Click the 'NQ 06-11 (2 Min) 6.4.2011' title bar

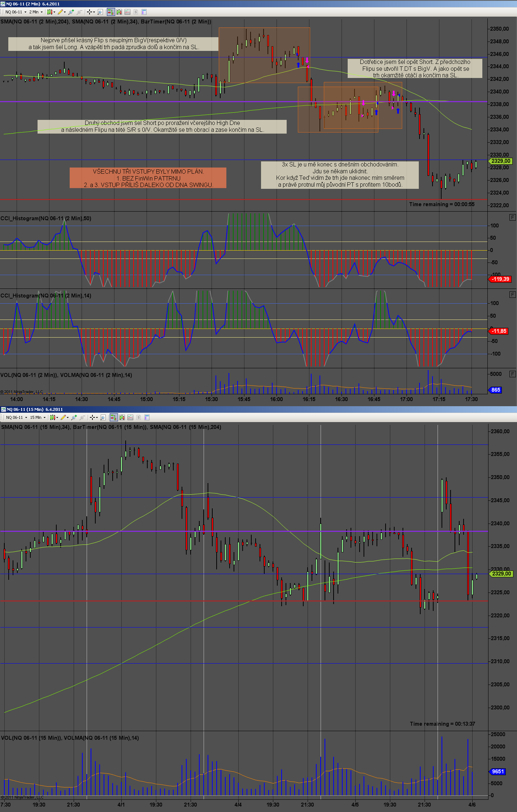[x=258, y=4]
